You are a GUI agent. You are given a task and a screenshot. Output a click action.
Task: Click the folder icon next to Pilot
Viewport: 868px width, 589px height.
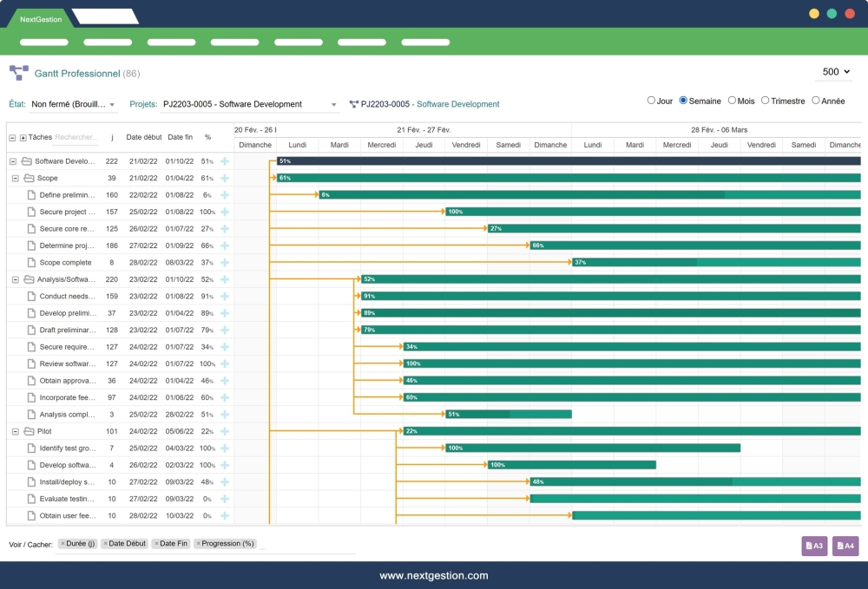coord(29,430)
